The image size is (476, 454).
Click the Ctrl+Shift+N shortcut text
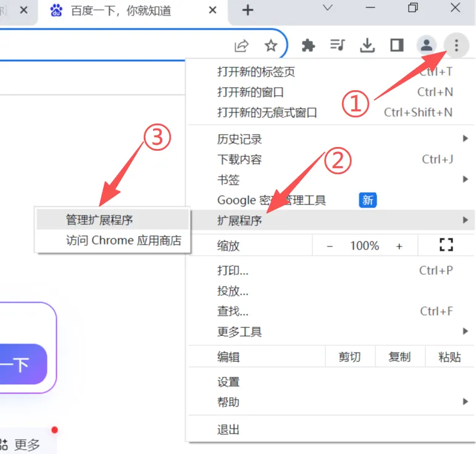[x=418, y=112]
